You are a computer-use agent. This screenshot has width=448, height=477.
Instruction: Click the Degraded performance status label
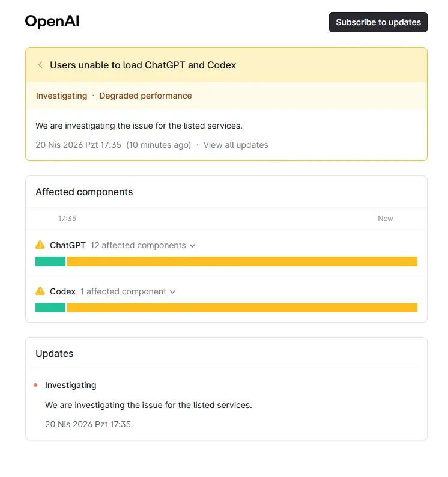pos(145,96)
